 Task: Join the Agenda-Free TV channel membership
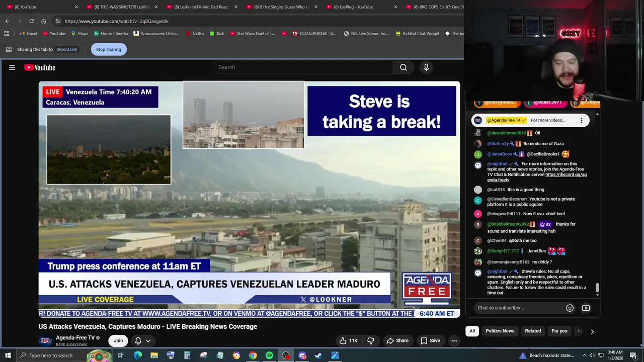pyautogui.click(x=118, y=341)
